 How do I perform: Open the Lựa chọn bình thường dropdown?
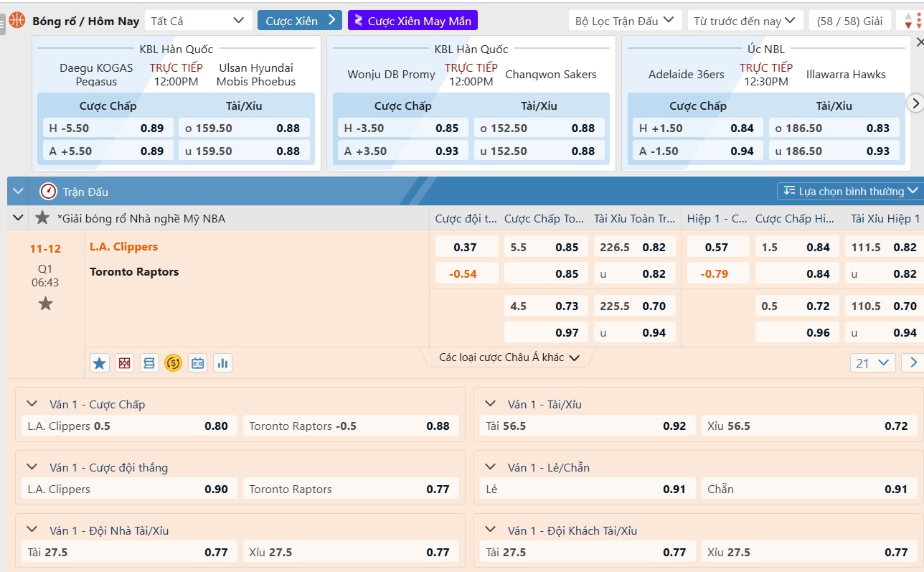click(x=850, y=191)
